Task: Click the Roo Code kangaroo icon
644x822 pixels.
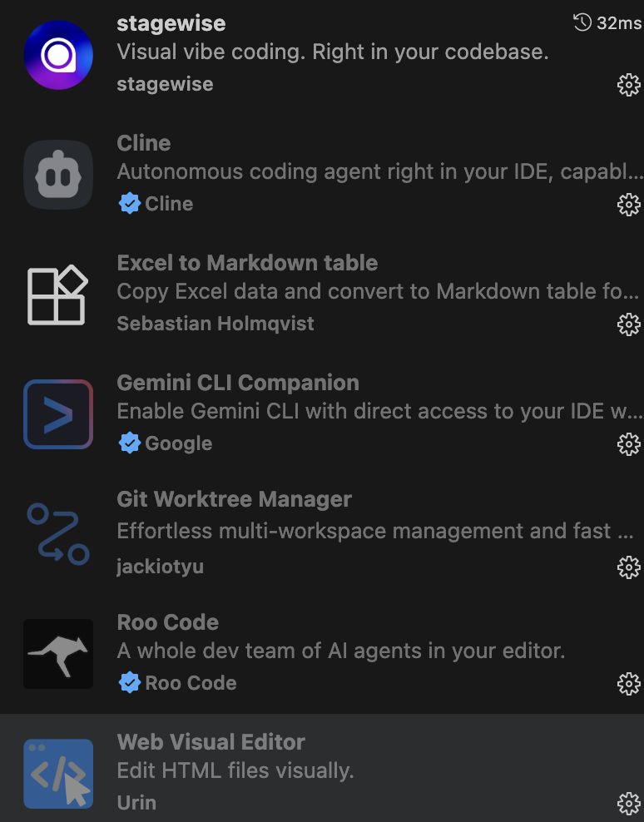Action: pos(58,654)
